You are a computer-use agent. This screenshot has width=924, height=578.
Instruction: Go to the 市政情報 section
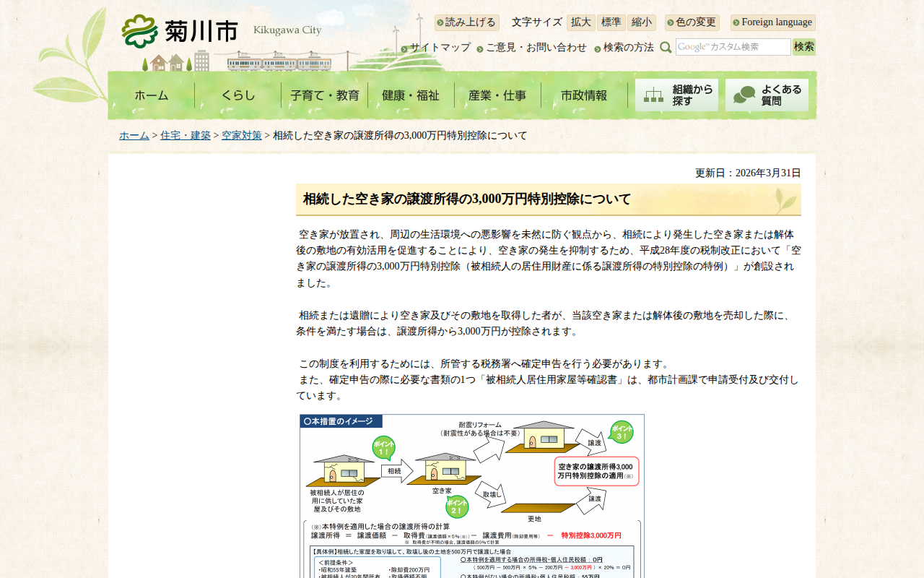coord(584,95)
